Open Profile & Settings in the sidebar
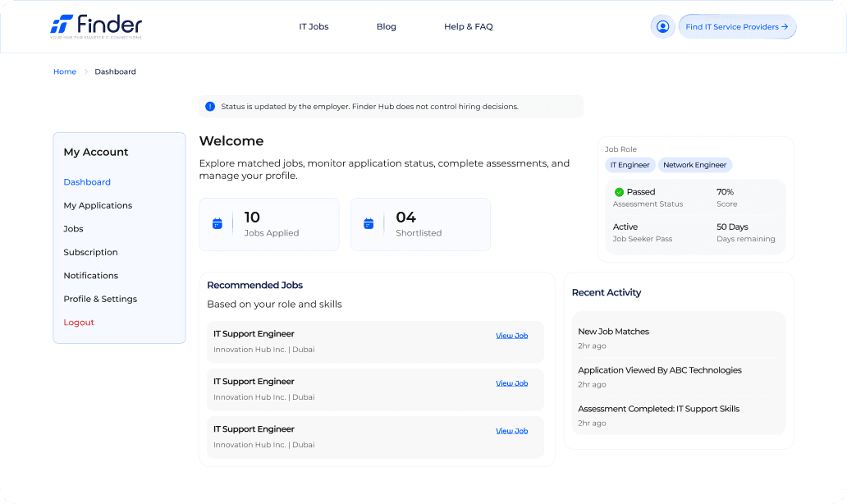Image resolution: width=847 pixels, height=504 pixels. click(100, 299)
